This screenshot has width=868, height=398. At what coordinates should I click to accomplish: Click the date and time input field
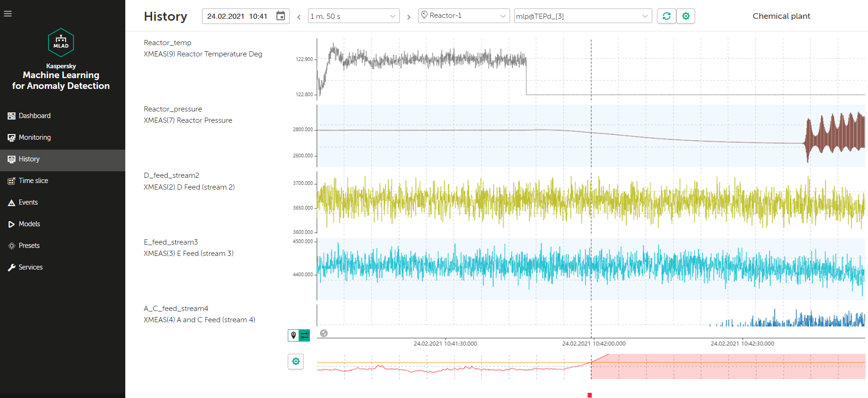[238, 16]
